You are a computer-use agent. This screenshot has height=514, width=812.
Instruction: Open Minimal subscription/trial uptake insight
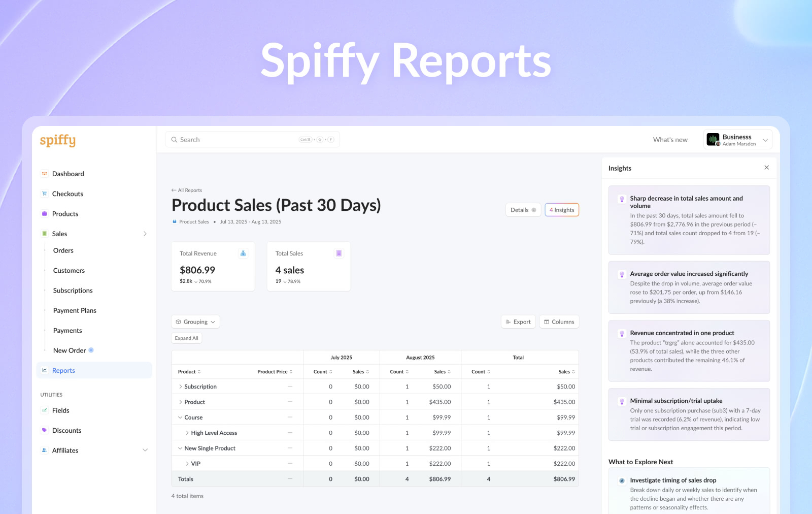(x=689, y=414)
